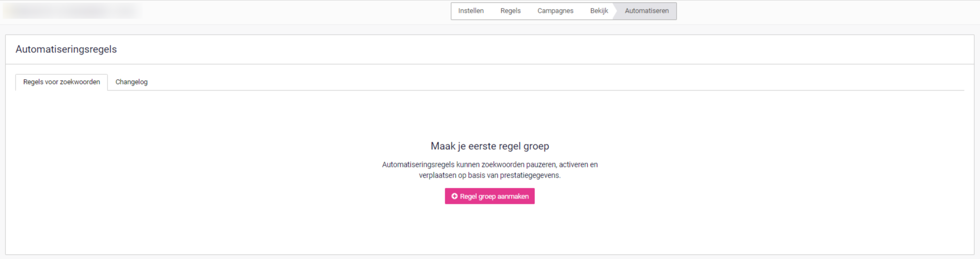Switch to the Campagnes step
This screenshot has width=980, height=259.
click(555, 11)
